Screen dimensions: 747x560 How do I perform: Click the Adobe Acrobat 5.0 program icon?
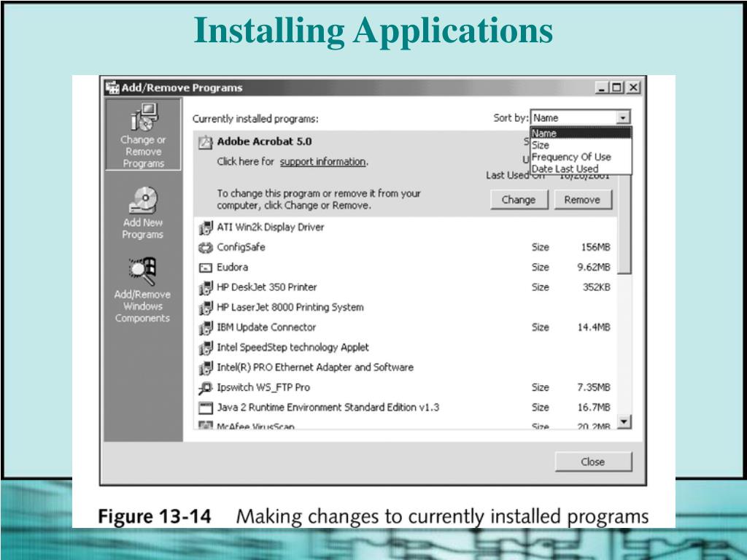205,142
